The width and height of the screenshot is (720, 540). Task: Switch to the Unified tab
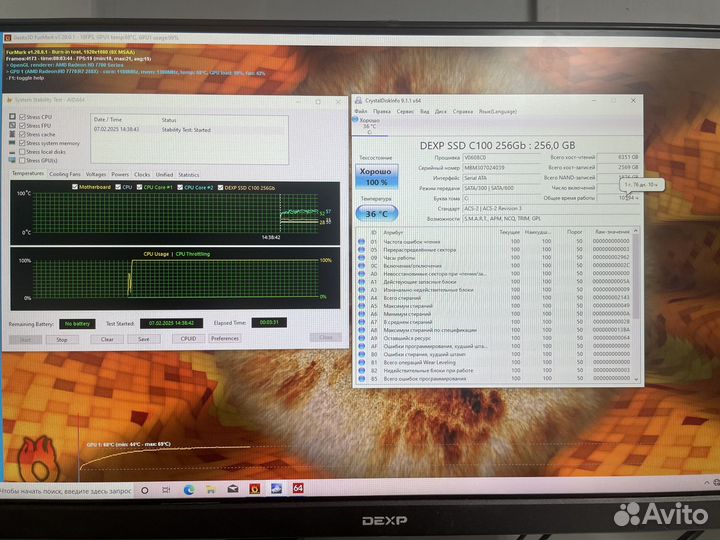[164, 174]
